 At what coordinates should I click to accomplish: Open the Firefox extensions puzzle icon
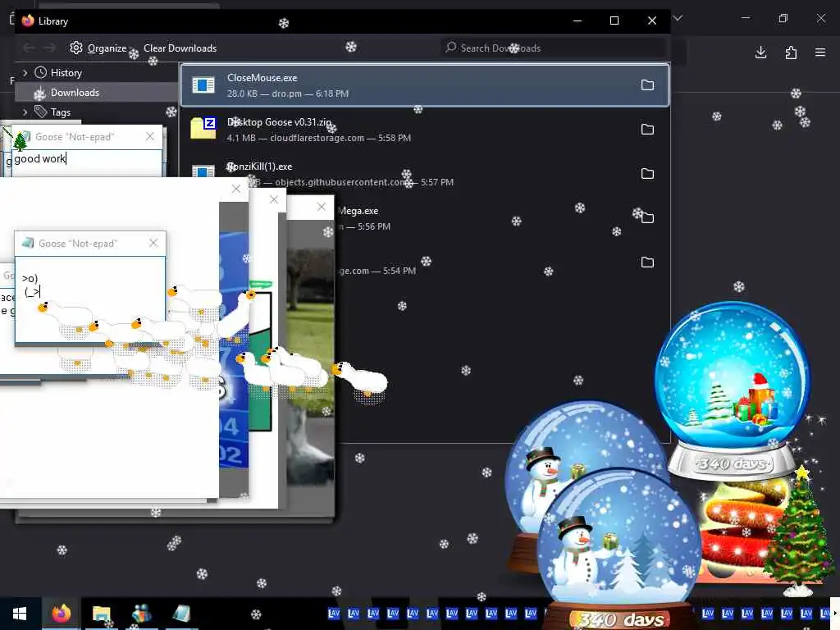pos(791,52)
